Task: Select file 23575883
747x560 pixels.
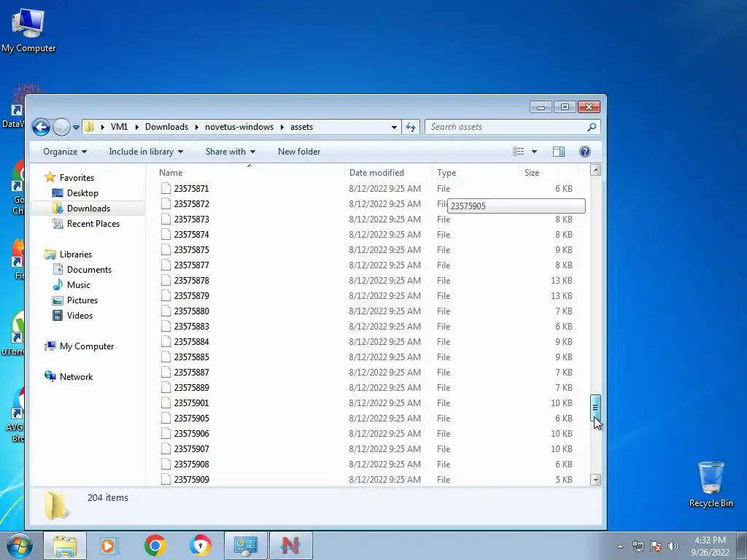Action: click(191, 326)
